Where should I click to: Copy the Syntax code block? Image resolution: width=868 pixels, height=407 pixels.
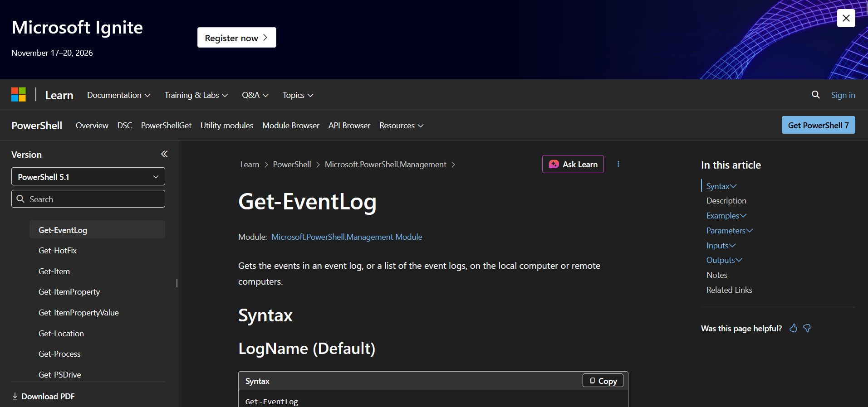[x=603, y=381]
